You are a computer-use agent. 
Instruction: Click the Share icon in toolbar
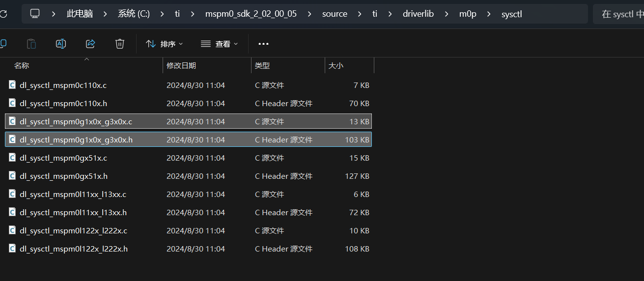click(x=90, y=44)
